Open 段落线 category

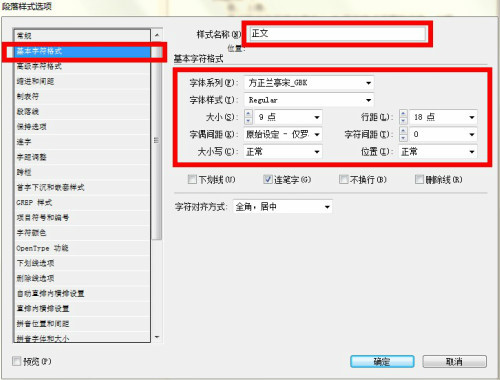pos(82,111)
